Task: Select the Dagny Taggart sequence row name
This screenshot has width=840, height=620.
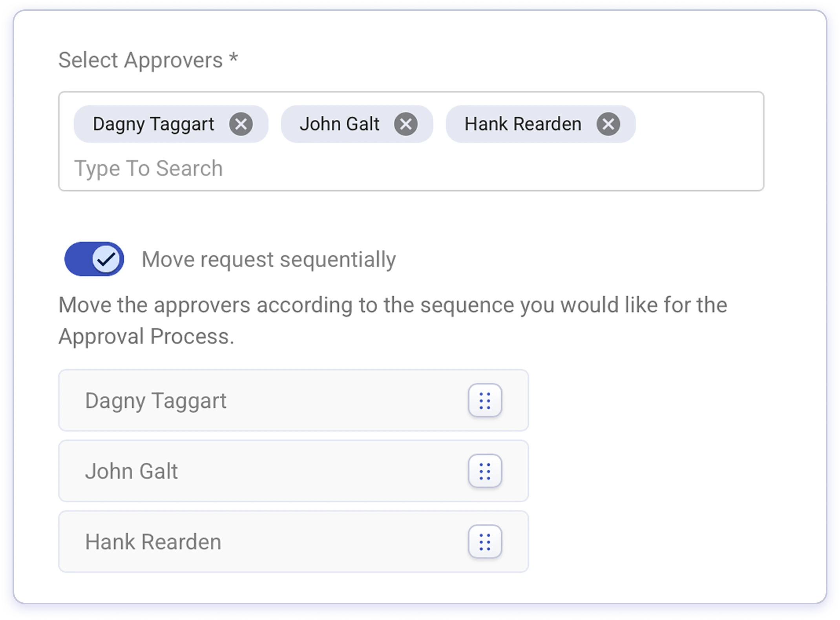Action: (156, 401)
